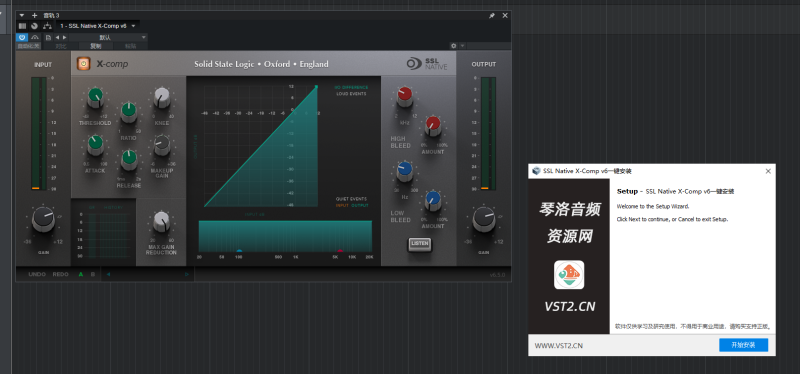
Task: Select the A comparison state
Action: 81,275
